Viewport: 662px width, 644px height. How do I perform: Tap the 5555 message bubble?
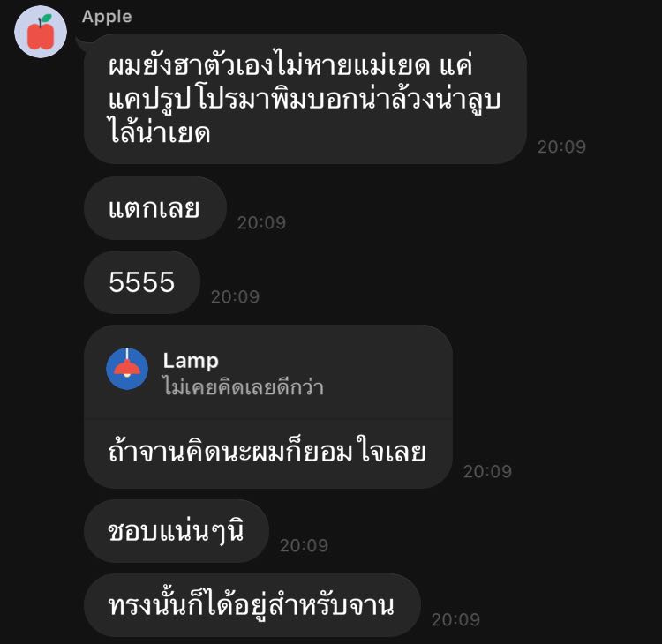(x=142, y=282)
